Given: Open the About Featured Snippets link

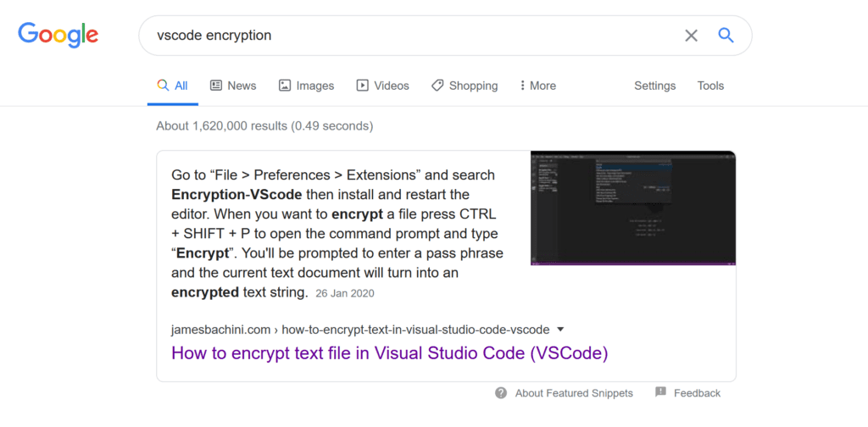Looking at the screenshot, I should point(574,393).
